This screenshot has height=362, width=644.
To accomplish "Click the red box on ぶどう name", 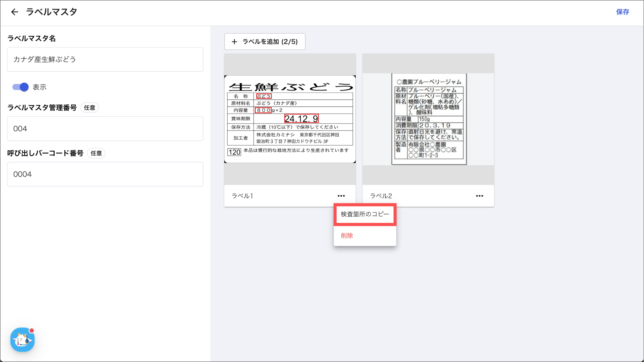I will pyautogui.click(x=264, y=96).
